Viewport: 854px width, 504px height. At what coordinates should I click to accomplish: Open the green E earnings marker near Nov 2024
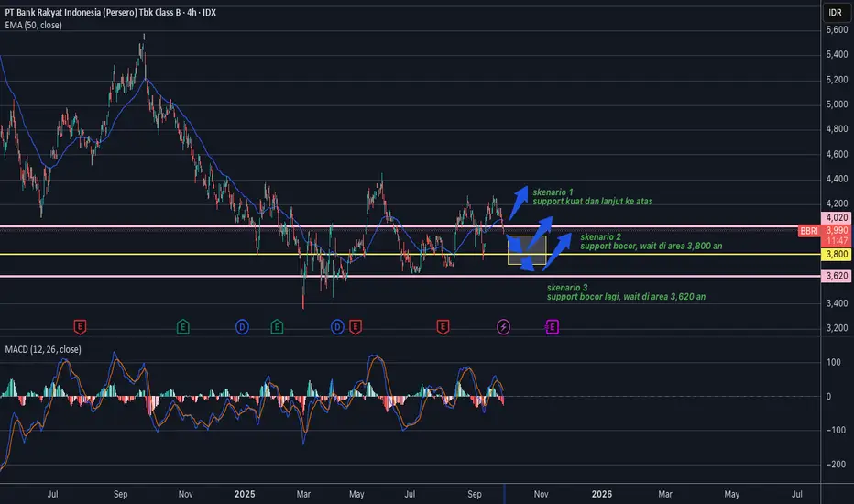(183, 327)
